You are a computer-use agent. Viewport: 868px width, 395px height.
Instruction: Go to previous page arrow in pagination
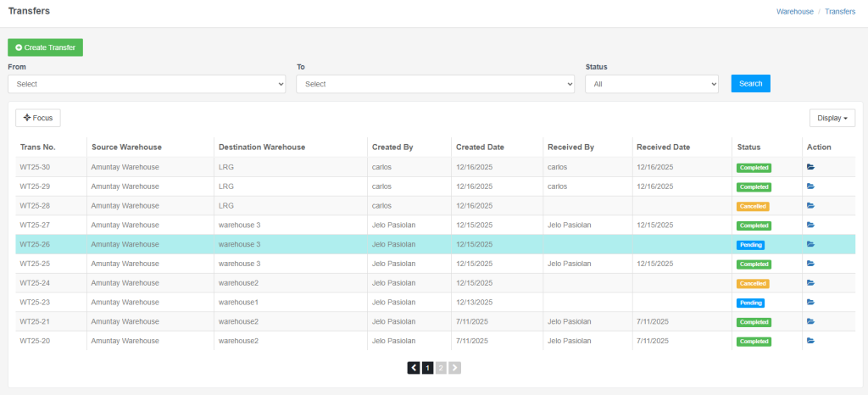point(414,368)
